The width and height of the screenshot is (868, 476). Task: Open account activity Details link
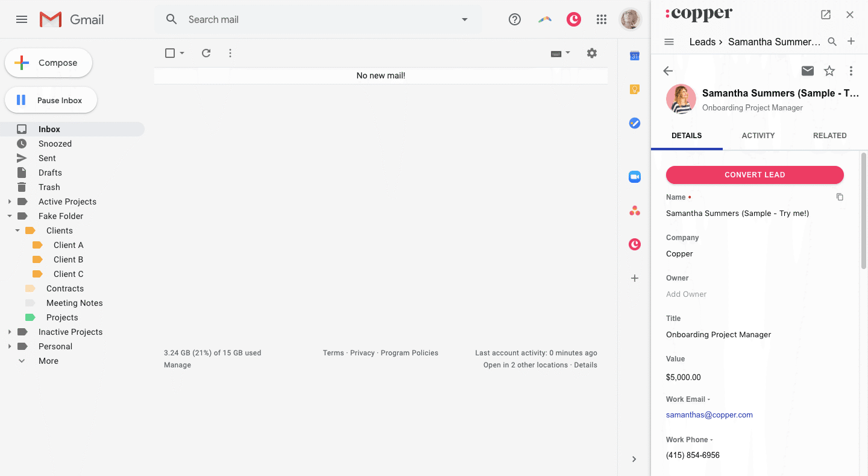click(585, 365)
